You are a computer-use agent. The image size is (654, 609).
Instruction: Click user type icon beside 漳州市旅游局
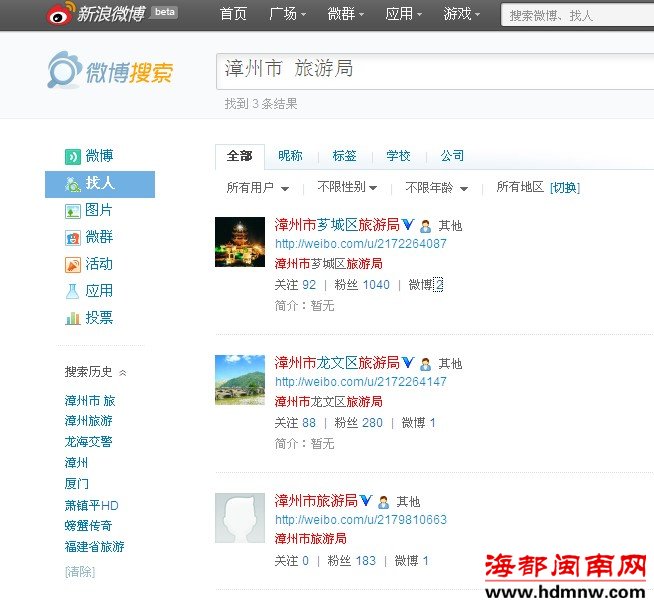pyautogui.click(x=383, y=502)
